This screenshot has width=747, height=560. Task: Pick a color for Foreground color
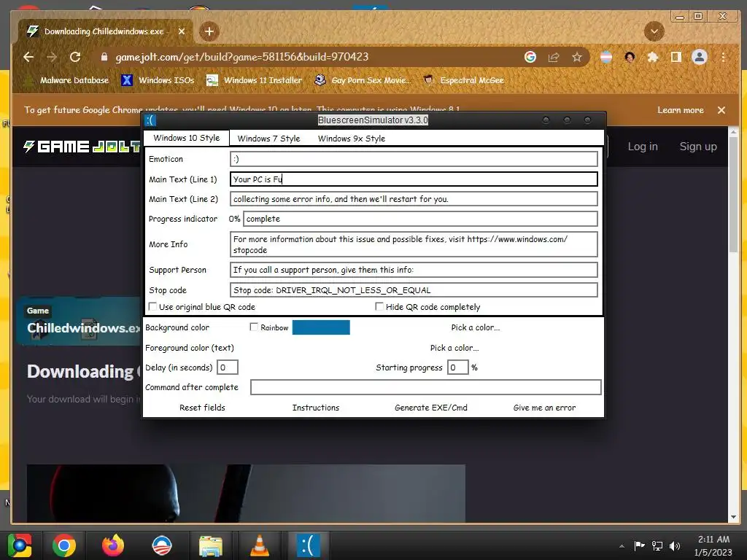454,348
